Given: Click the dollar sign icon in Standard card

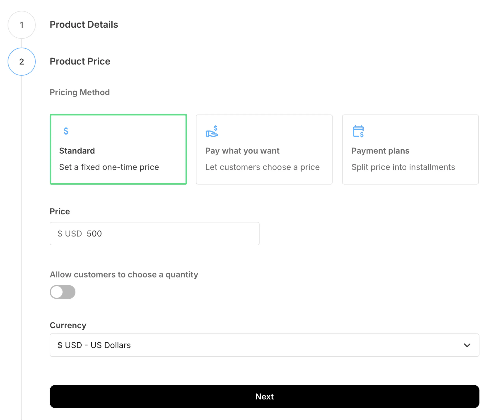Looking at the screenshot, I should point(66,131).
